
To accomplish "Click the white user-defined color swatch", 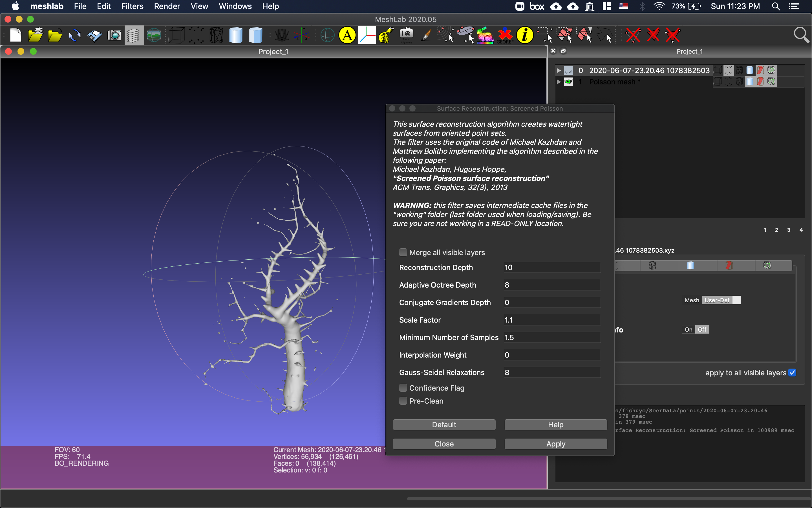I will tap(736, 300).
